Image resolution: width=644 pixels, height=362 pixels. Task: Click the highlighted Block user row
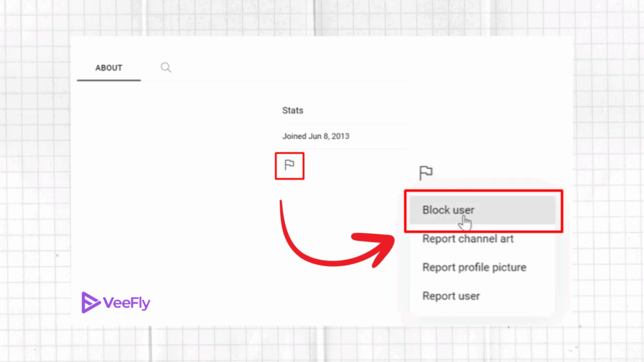(483, 211)
